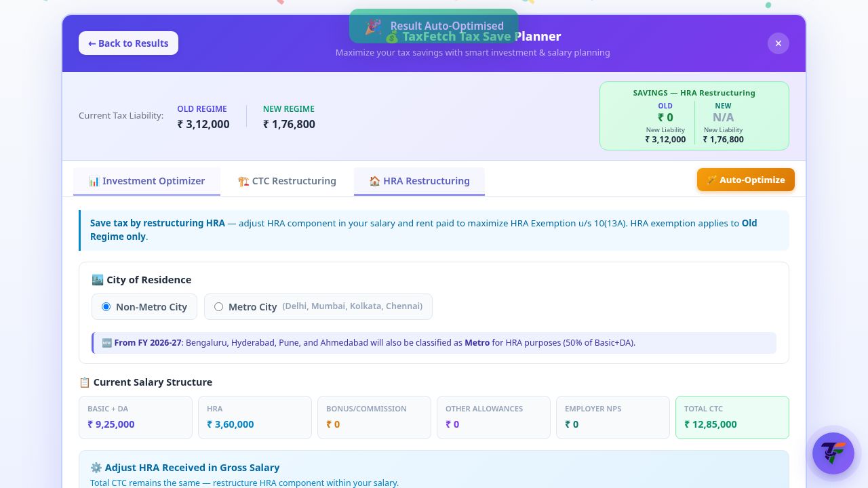Image resolution: width=868 pixels, height=488 pixels.
Task: Click the Result Auto-Optimised toast notification
Action: [434, 26]
